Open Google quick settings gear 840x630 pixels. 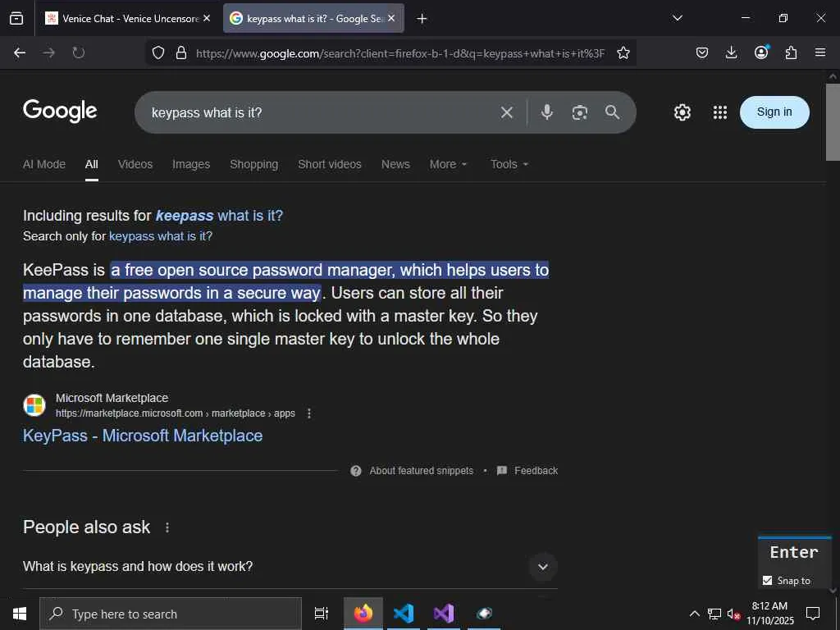[682, 112]
